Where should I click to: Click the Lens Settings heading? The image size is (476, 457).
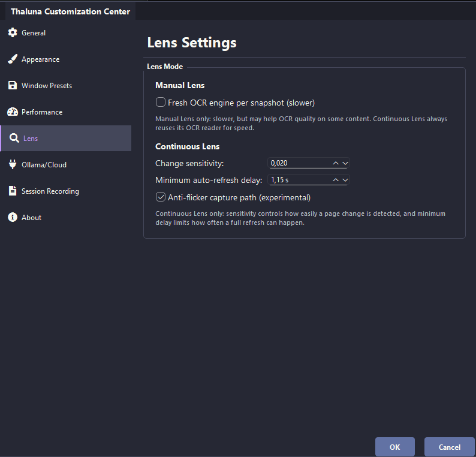click(192, 43)
